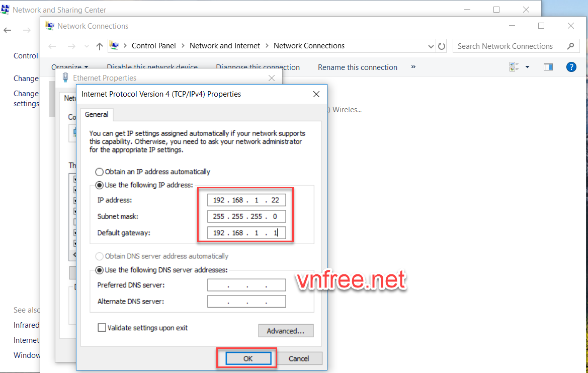Click the Up arrow in Network Connections
588x373 pixels.
[x=99, y=46]
